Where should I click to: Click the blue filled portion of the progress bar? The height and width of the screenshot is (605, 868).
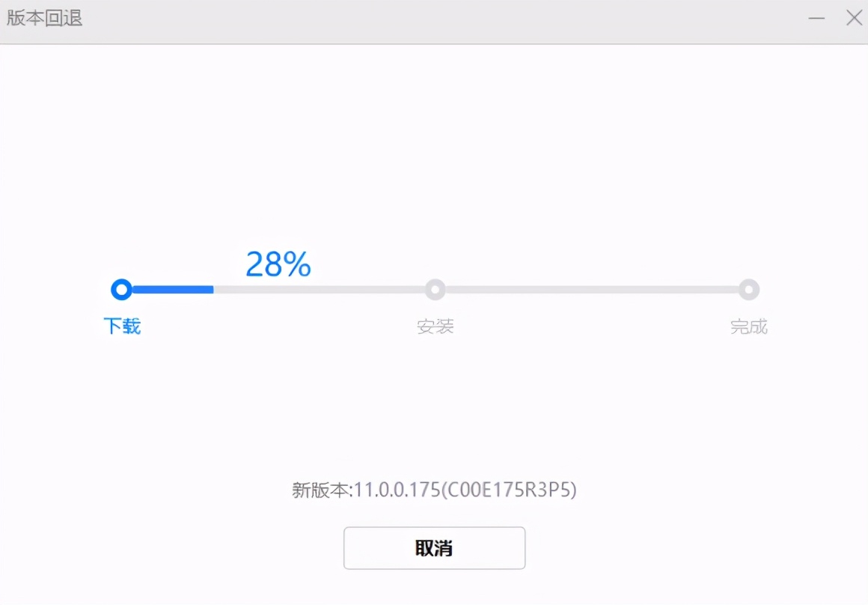[x=168, y=290]
